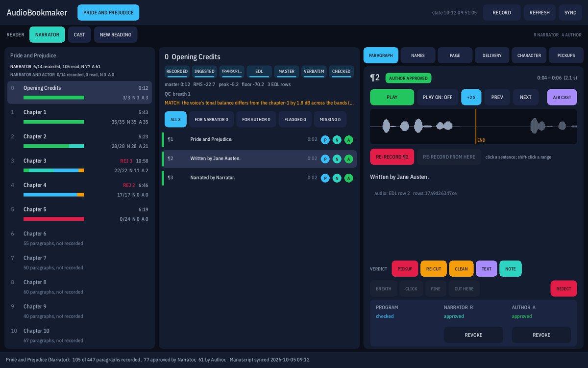Toggle the +2 S padding option
Viewport: 588px width, 368px height.
(x=471, y=97)
